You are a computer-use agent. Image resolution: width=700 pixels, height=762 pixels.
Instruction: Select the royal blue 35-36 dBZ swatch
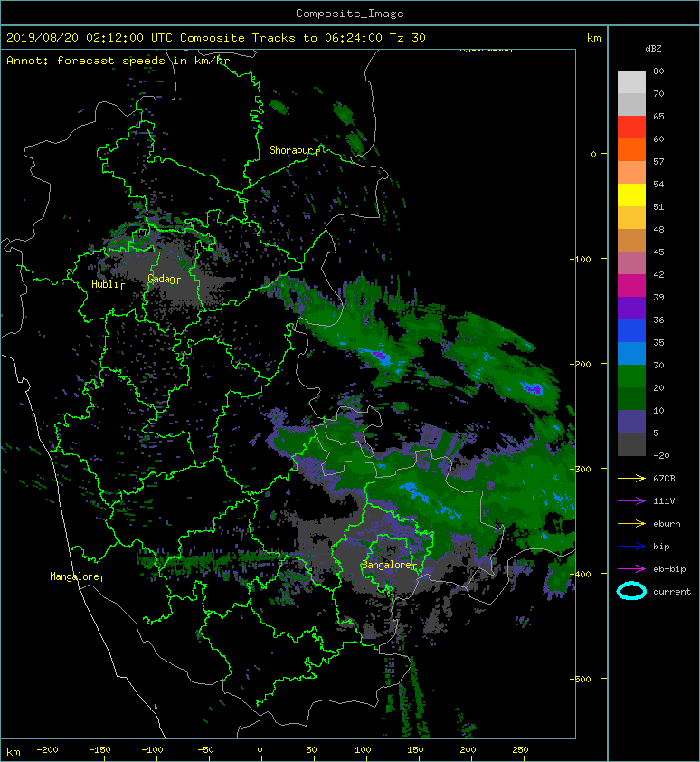coord(631,331)
